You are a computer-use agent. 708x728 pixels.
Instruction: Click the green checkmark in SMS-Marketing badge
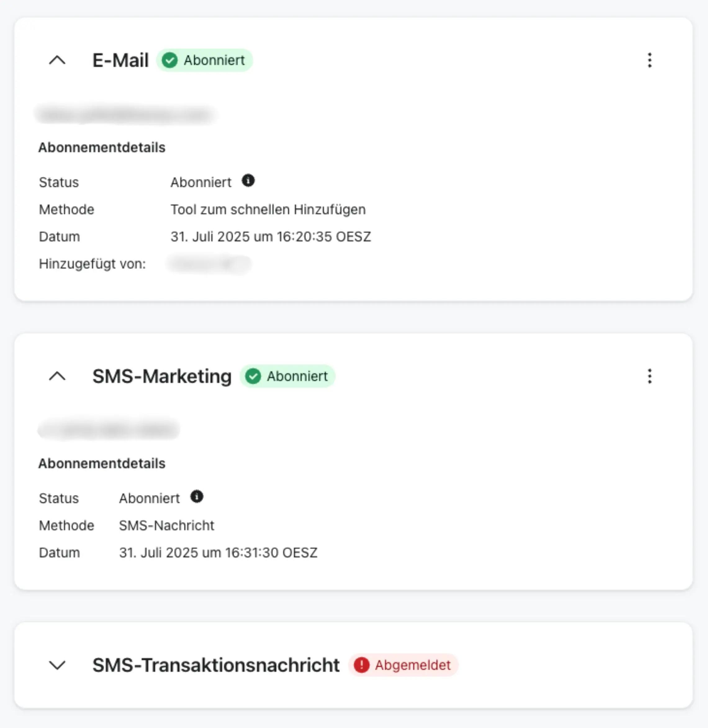click(x=253, y=376)
